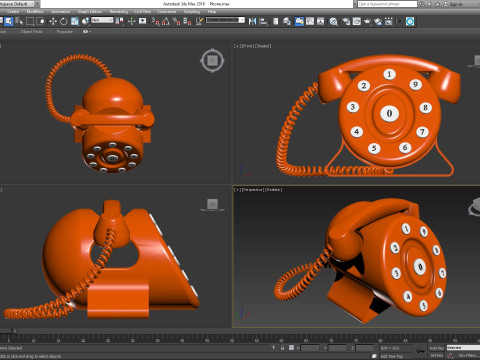Choose the Rectangular Selection Region tool
Viewport: 480px width, 360px height.
coord(30,21)
